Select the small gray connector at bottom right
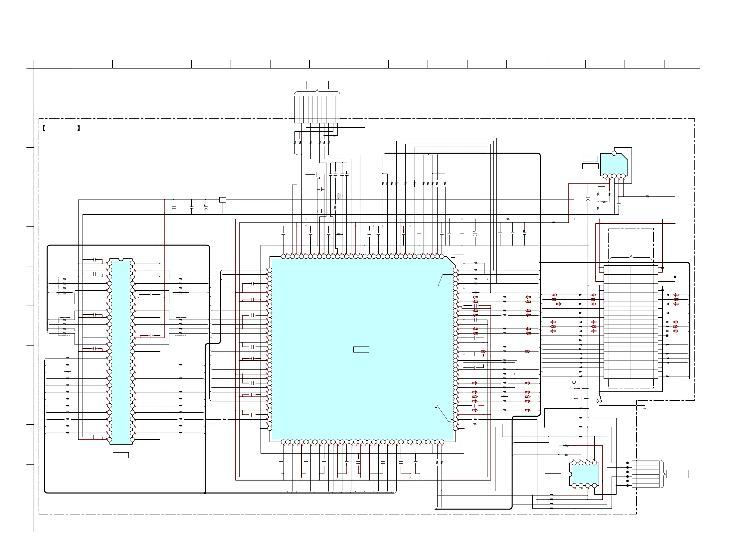745x560 pixels. point(646,474)
